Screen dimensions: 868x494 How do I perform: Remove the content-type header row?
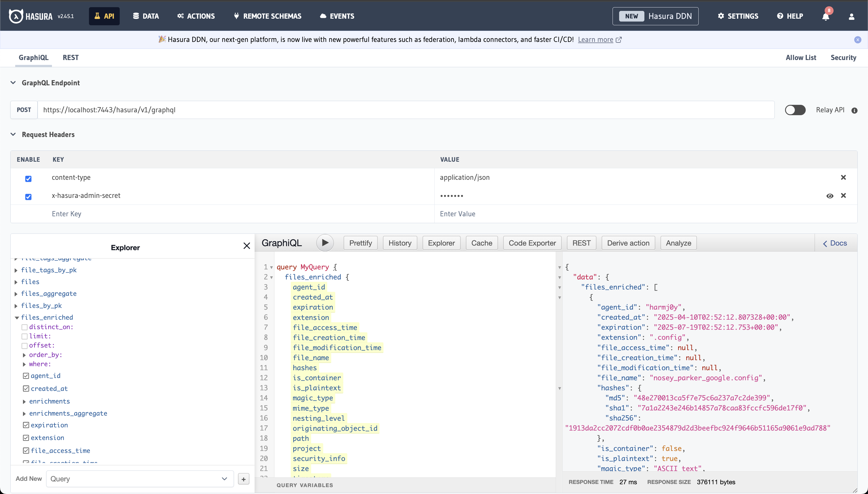(x=843, y=177)
